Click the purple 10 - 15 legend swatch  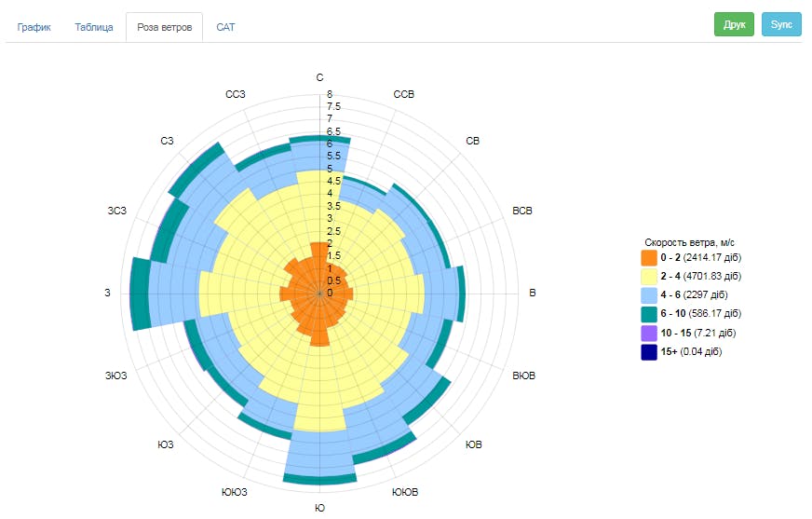click(649, 333)
